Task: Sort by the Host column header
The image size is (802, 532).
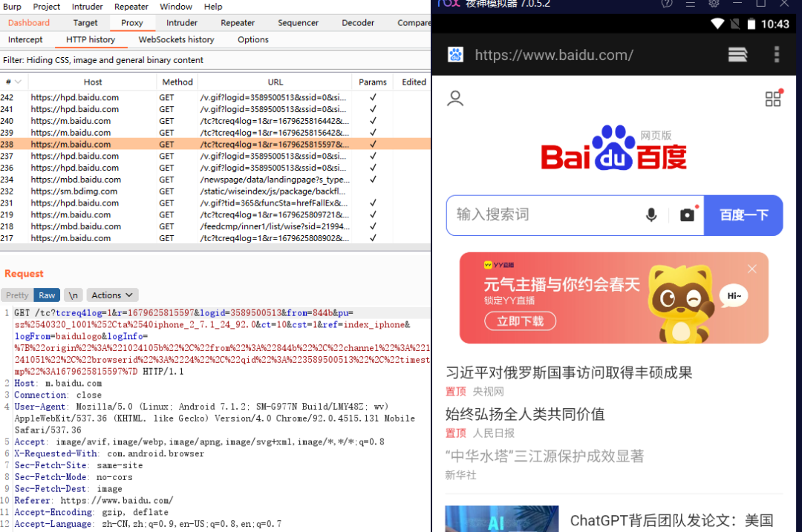Action: tap(93, 82)
